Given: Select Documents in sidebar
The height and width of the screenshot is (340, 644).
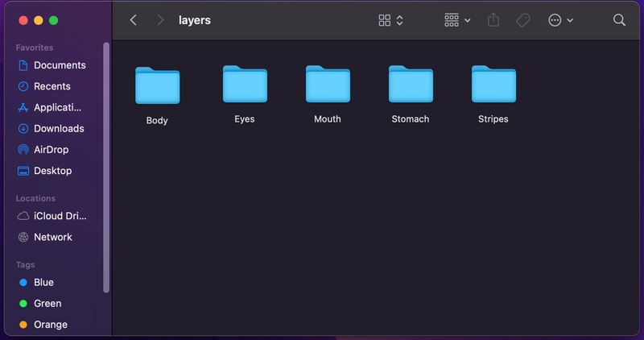Looking at the screenshot, I should [x=52, y=65].
